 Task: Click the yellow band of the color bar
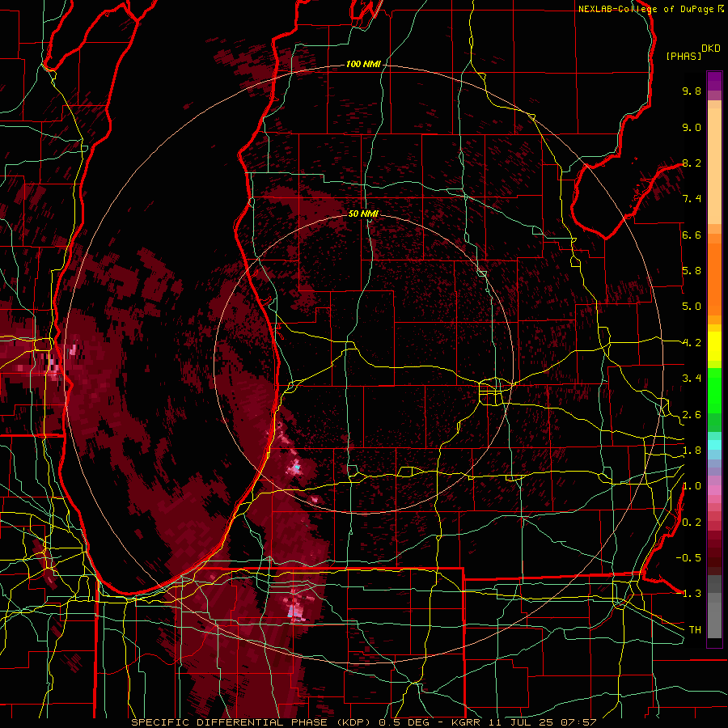coord(714,346)
